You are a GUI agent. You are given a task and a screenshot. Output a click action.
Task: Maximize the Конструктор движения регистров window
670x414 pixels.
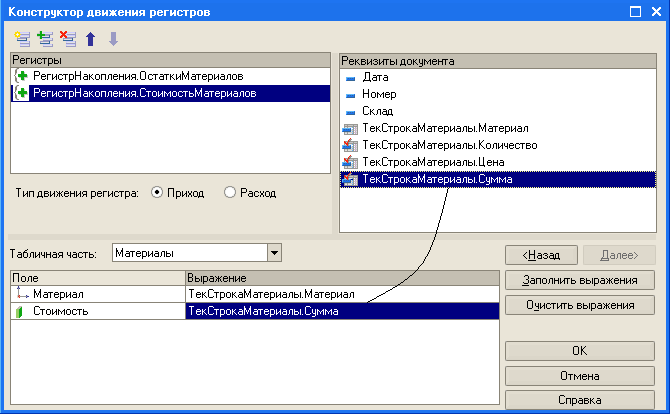click(635, 12)
